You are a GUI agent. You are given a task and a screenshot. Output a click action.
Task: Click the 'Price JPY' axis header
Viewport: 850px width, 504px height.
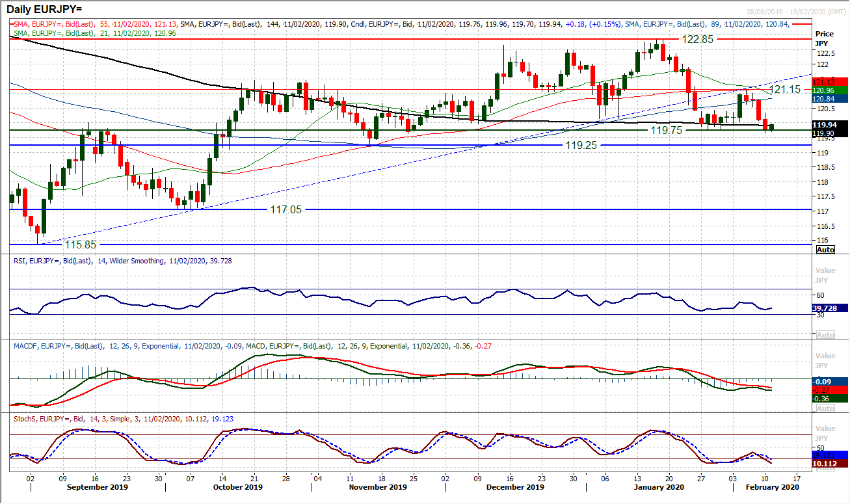click(x=825, y=40)
